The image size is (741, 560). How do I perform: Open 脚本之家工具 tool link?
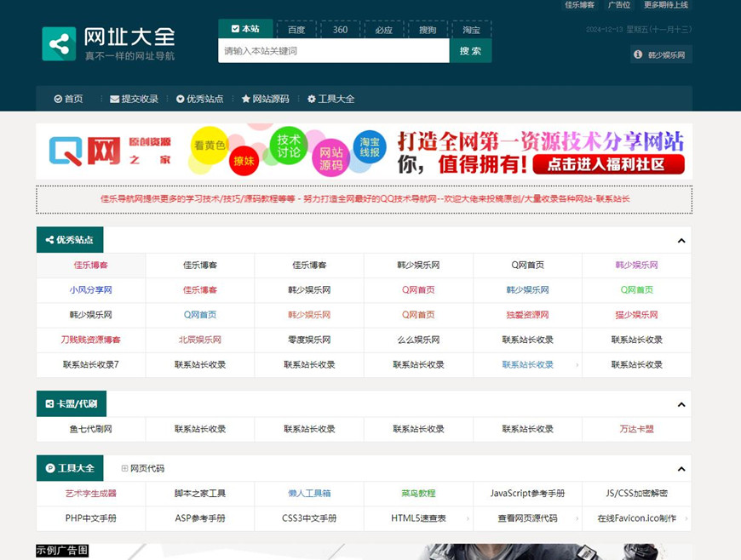200,494
